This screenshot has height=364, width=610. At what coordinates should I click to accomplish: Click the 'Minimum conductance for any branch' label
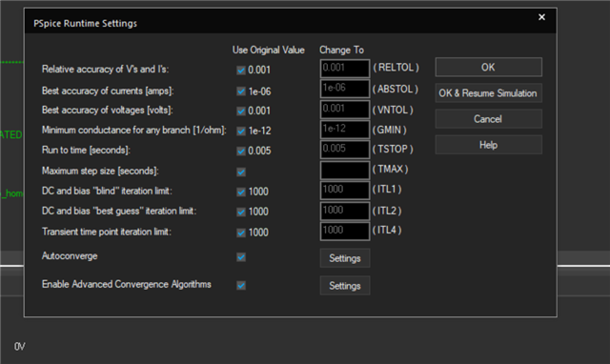point(133,131)
